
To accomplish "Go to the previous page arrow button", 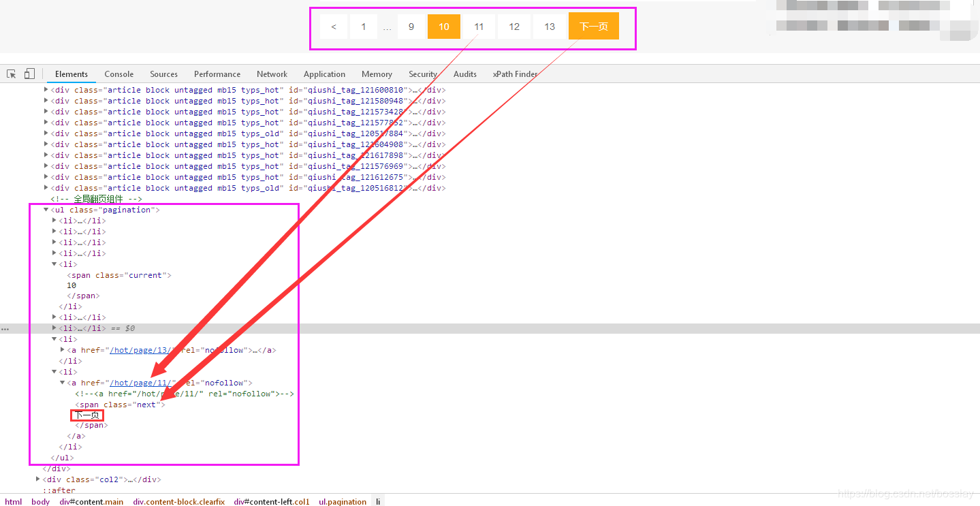I will click(x=334, y=27).
